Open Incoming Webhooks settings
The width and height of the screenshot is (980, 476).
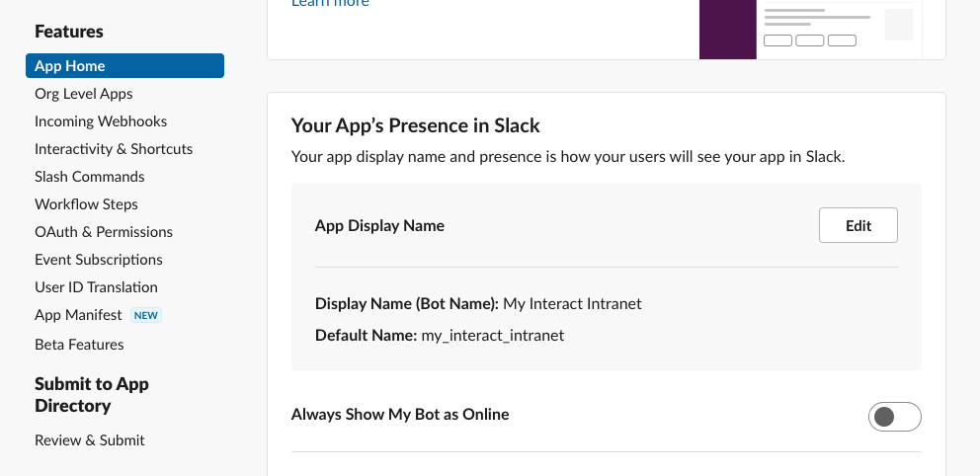[x=101, y=121]
